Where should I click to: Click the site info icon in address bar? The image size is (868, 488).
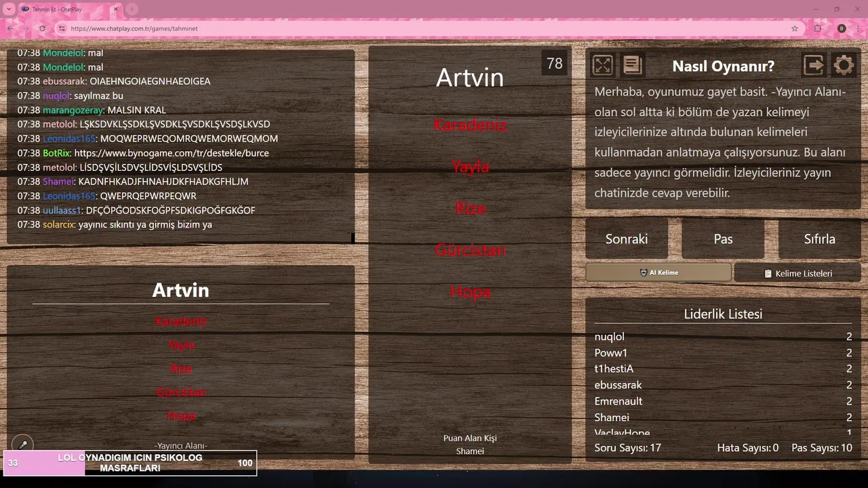click(x=62, y=28)
